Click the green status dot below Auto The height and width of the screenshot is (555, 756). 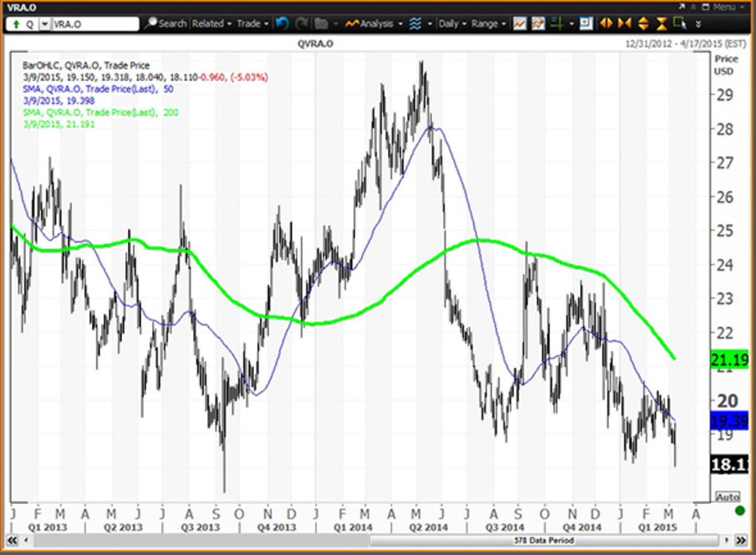(x=739, y=510)
